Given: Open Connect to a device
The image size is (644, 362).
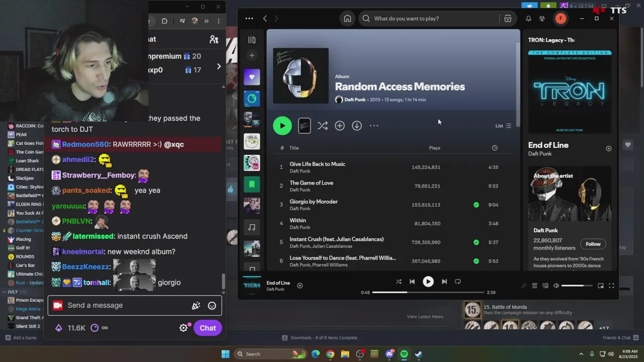Looking at the screenshot, I should point(545,286).
